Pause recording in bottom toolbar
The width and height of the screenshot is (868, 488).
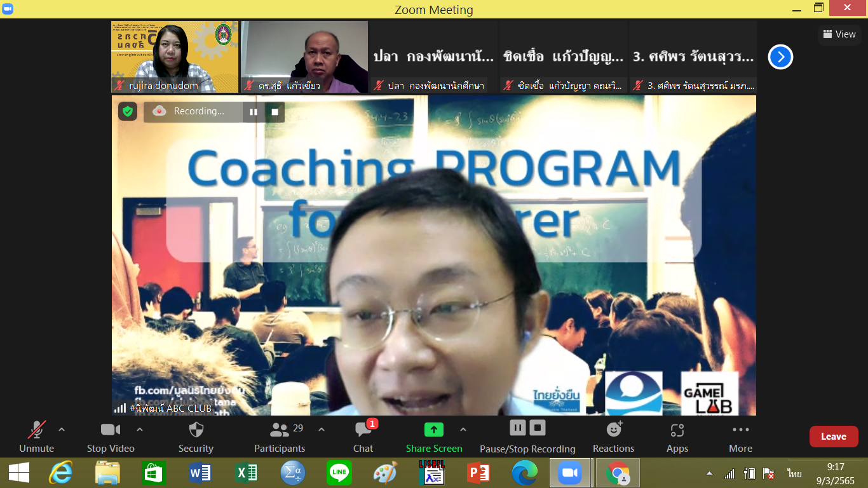(518, 428)
